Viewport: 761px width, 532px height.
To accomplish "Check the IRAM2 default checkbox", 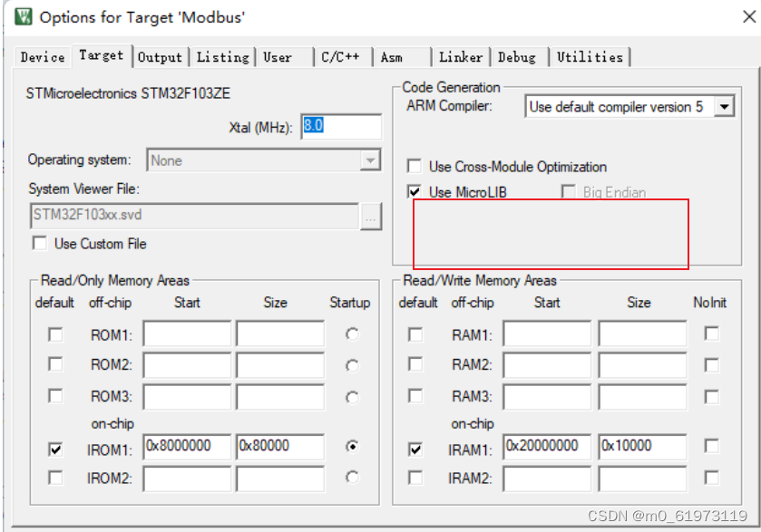I will tap(415, 478).
